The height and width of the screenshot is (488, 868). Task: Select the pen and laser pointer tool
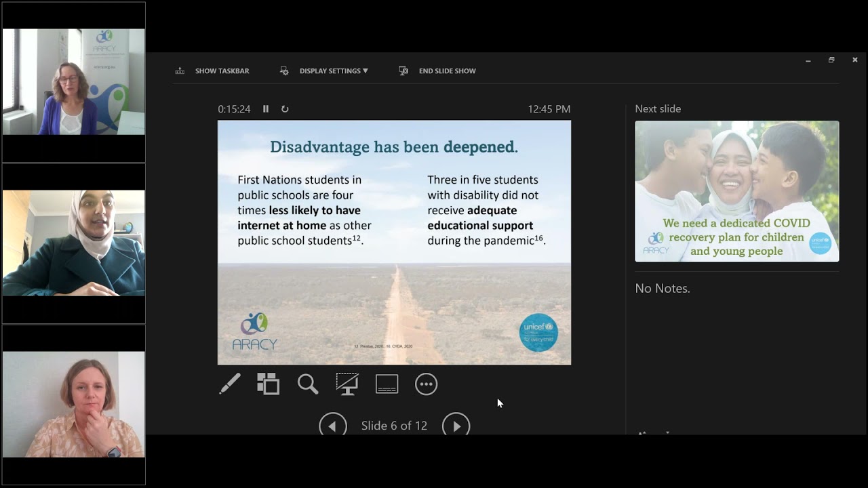pyautogui.click(x=230, y=384)
